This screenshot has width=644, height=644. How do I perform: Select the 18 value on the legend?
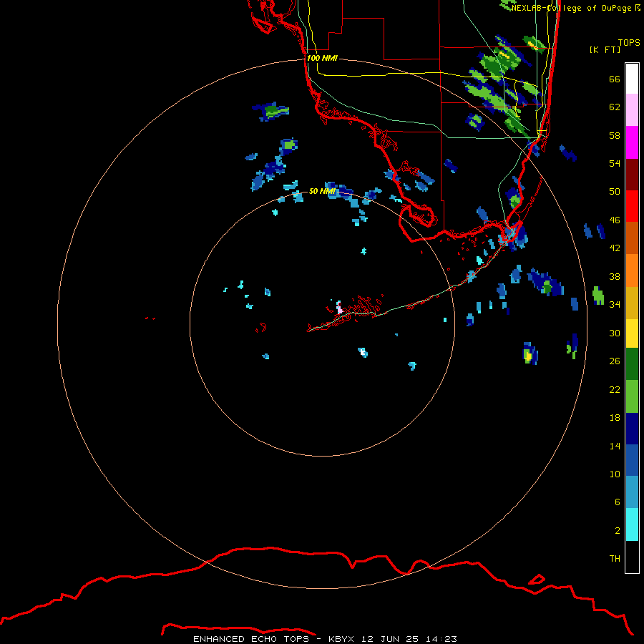click(x=615, y=418)
